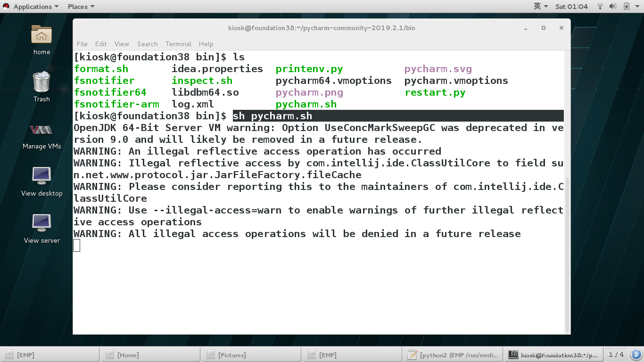Click pycharm.sh in the ls listing
This screenshot has width=644, height=362.
tap(306, 104)
